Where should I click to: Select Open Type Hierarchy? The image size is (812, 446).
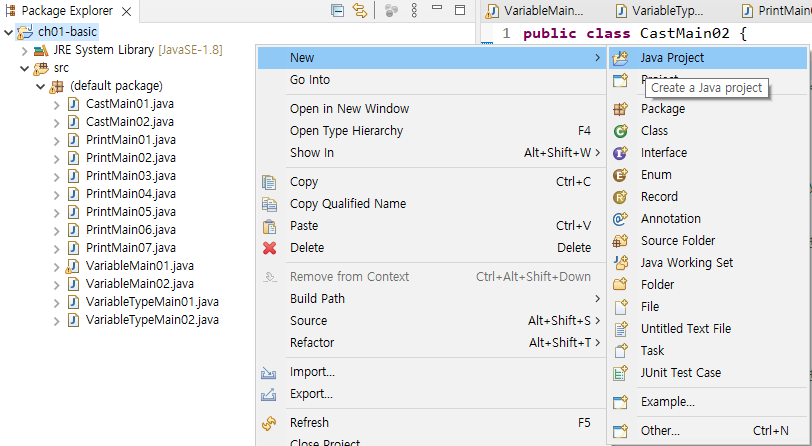point(430,131)
